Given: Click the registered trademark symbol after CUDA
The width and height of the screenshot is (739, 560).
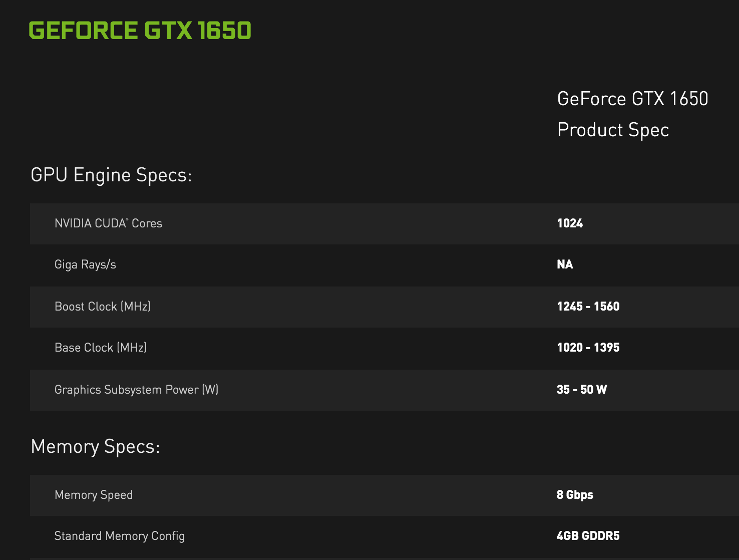Looking at the screenshot, I should (x=127, y=220).
